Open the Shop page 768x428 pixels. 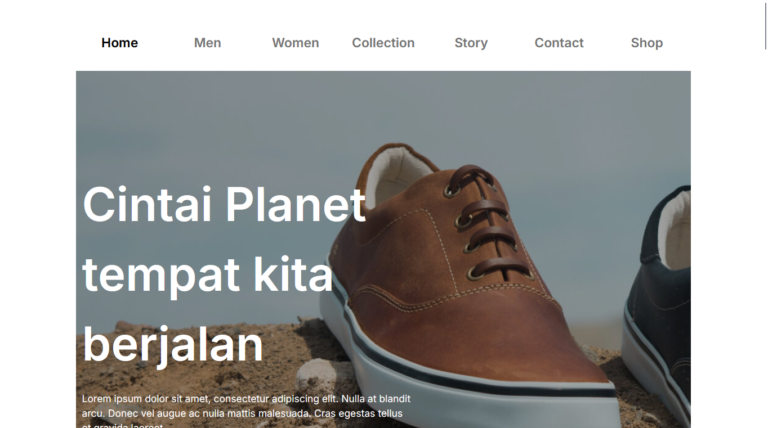coord(647,43)
